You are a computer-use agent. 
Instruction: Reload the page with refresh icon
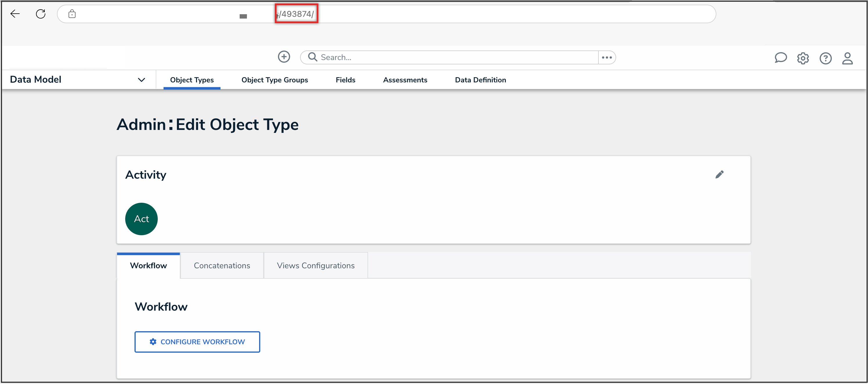click(x=41, y=14)
